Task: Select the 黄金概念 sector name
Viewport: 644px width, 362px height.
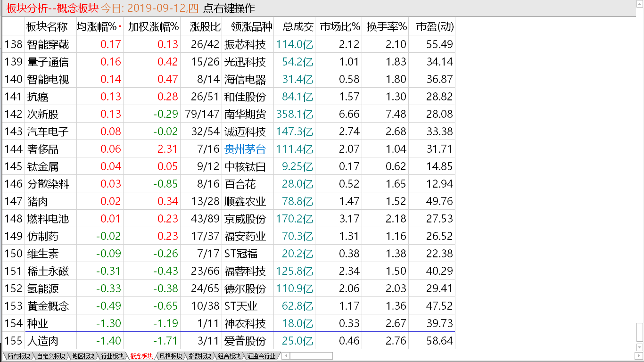Action: [48, 306]
